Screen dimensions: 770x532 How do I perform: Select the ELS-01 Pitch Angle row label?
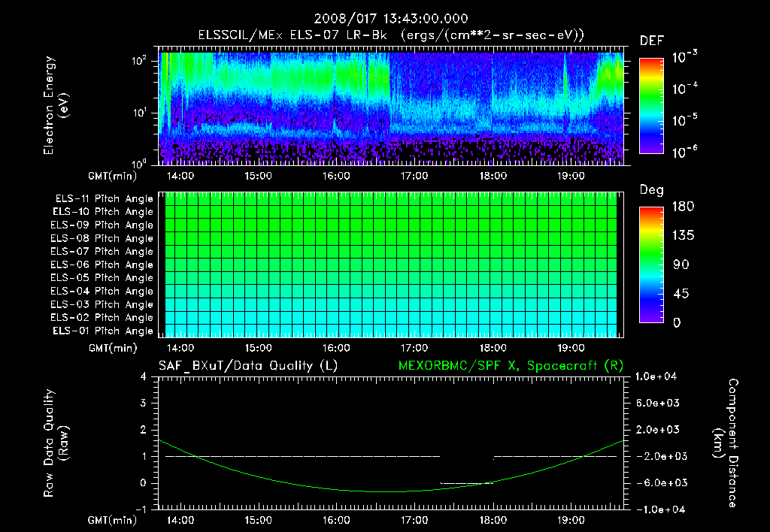point(103,331)
